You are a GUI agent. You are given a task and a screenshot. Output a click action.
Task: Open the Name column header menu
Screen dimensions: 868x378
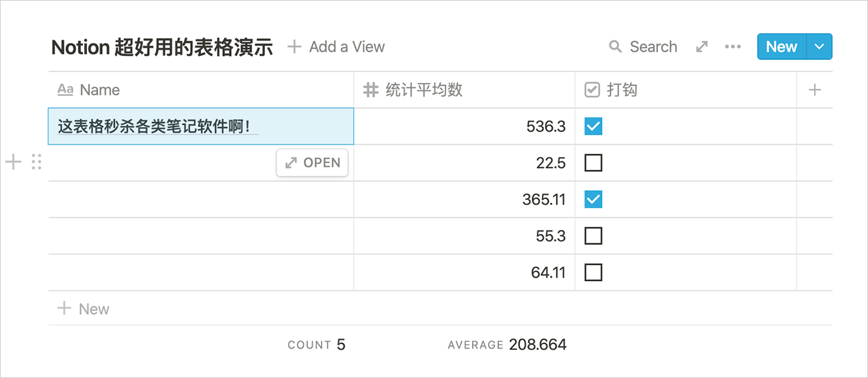click(x=100, y=90)
